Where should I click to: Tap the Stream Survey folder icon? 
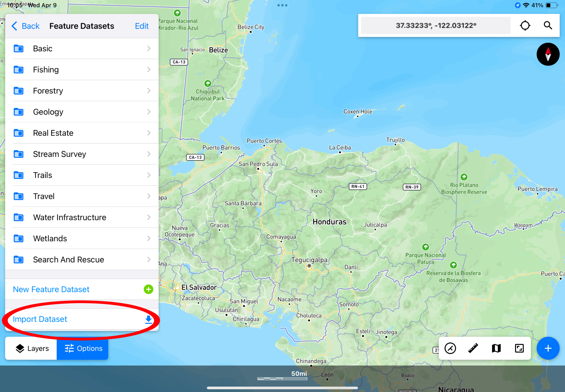click(18, 154)
